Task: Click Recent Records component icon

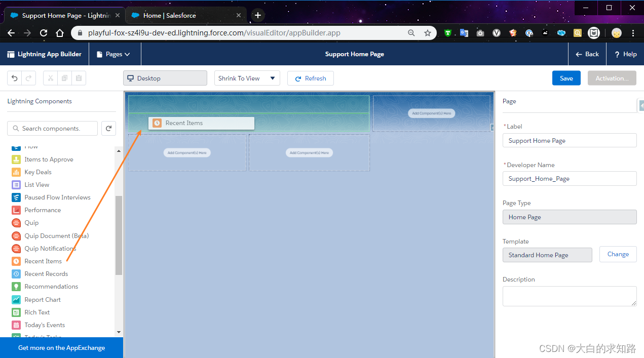Action: (16, 274)
